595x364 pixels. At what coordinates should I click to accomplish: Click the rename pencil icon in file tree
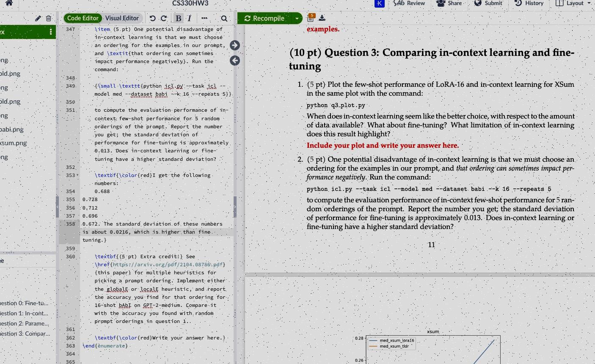pyautogui.click(x=38, y=18)
